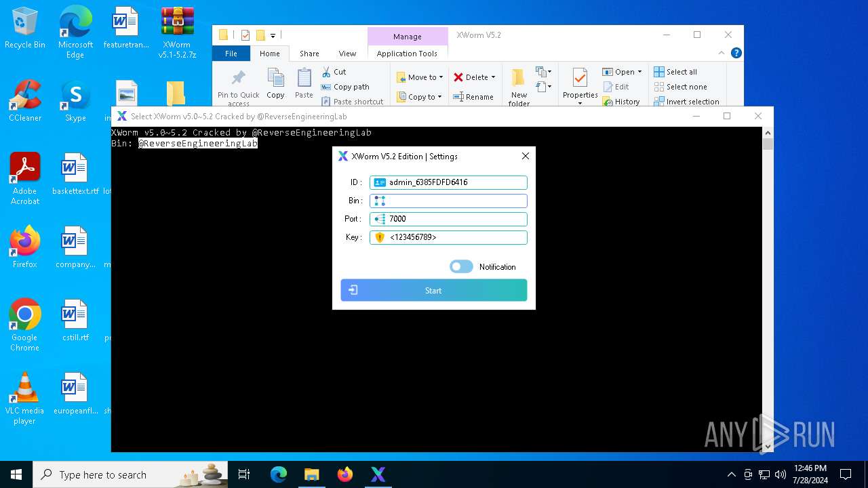Select the VLC media player icon
Viewport: 868px width, 488px height.
click(x=25, y=399)
